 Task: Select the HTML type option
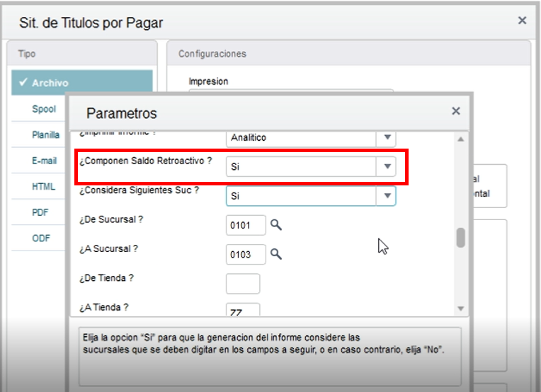pos(43,187)
